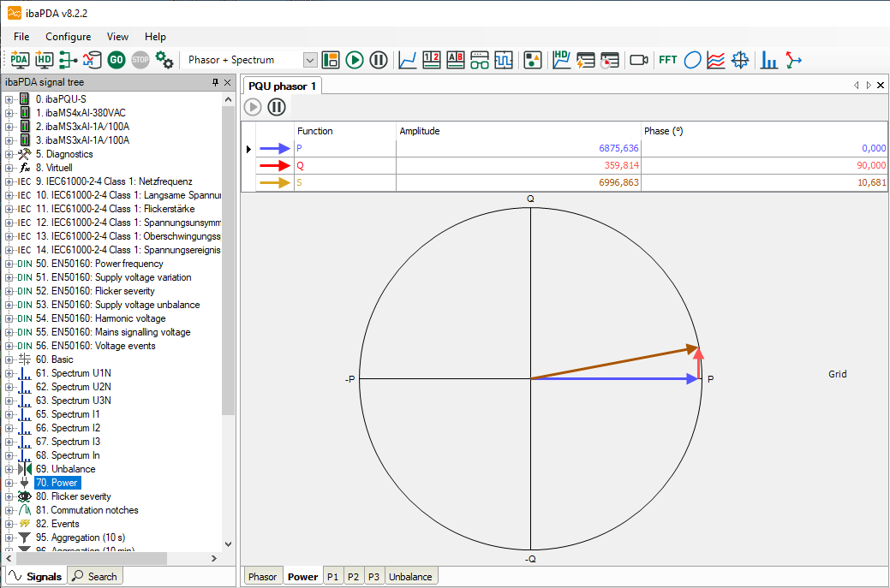Expand the 70. Power tree node
The width and height of the screenshot is (890, 588).
pos(9,483)
